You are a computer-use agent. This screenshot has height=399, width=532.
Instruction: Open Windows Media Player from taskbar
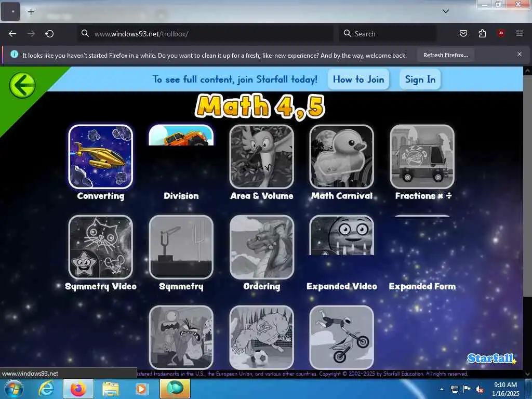[x=141, y=389]
